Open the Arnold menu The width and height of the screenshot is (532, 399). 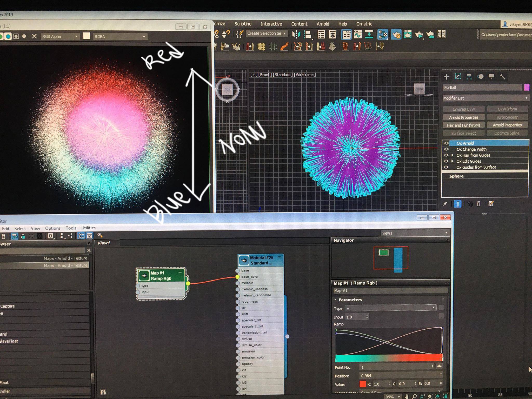point(323,24)
